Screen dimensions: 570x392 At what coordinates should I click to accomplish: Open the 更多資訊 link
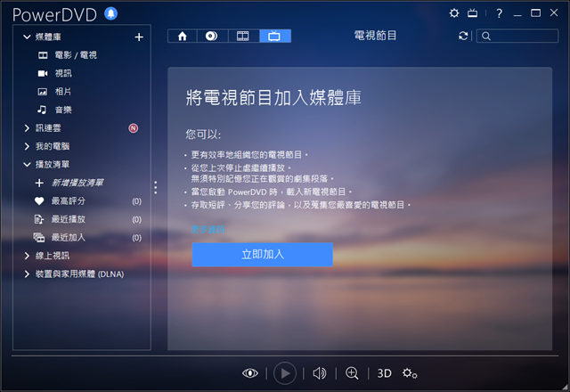point(208,230)
